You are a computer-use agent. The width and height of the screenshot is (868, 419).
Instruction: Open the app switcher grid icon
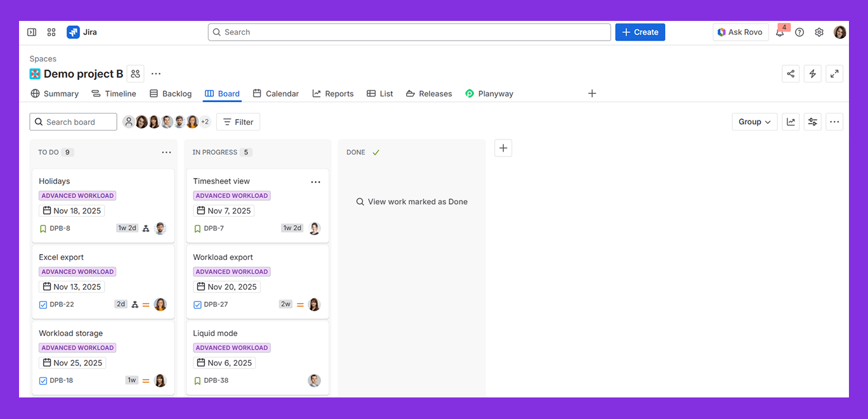pyautogui.click(x=51, y=32)
